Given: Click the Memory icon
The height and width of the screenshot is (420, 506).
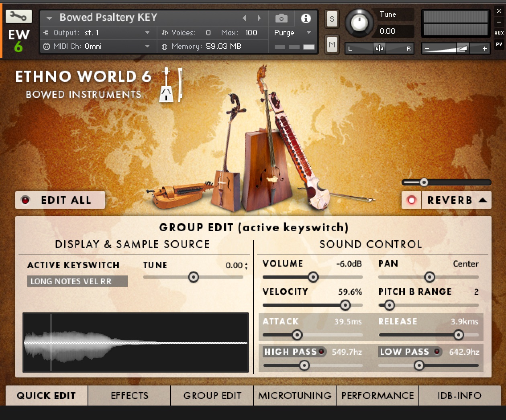Looking at the screenshot, I should [165, 47].
